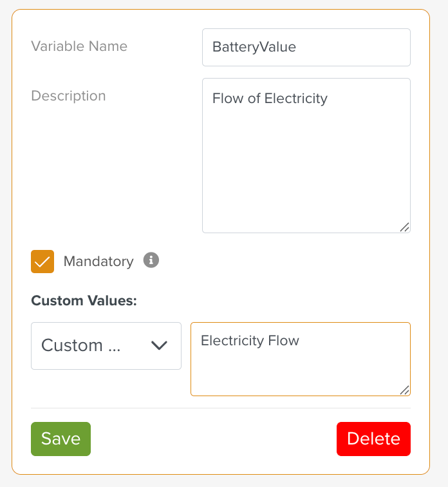The image size is (448, 487).
Task: Click the chevron arrow in Custom dropdown
Action: 159,346
